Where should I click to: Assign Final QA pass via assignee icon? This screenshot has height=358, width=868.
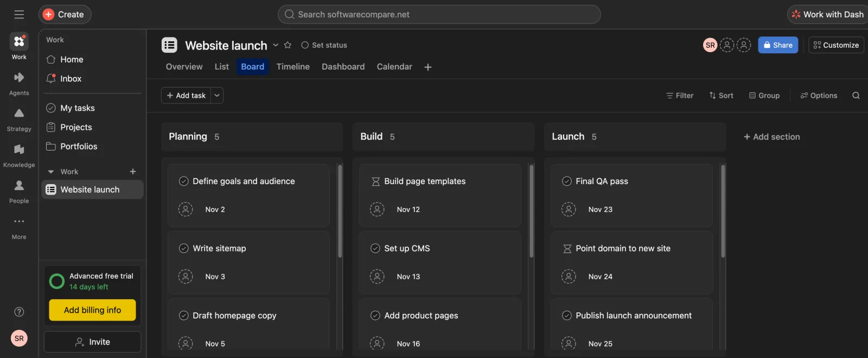point(569,209)
